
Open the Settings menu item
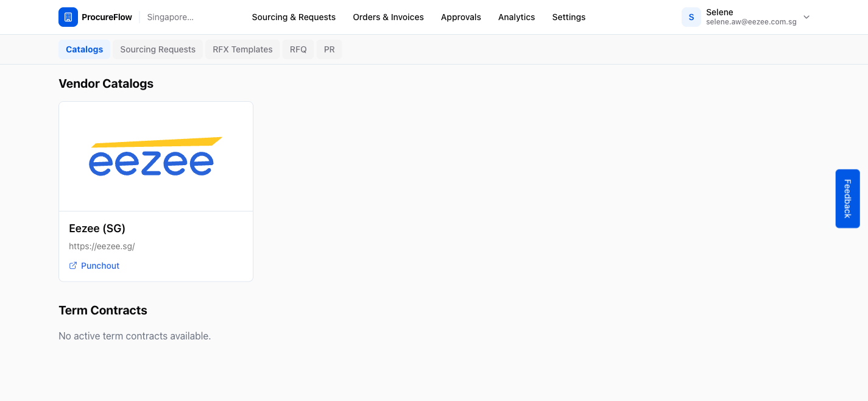[x=569, y=17]
